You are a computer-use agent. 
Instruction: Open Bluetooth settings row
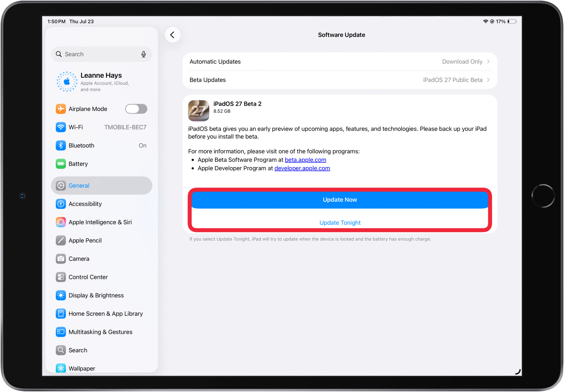point(101,145)
